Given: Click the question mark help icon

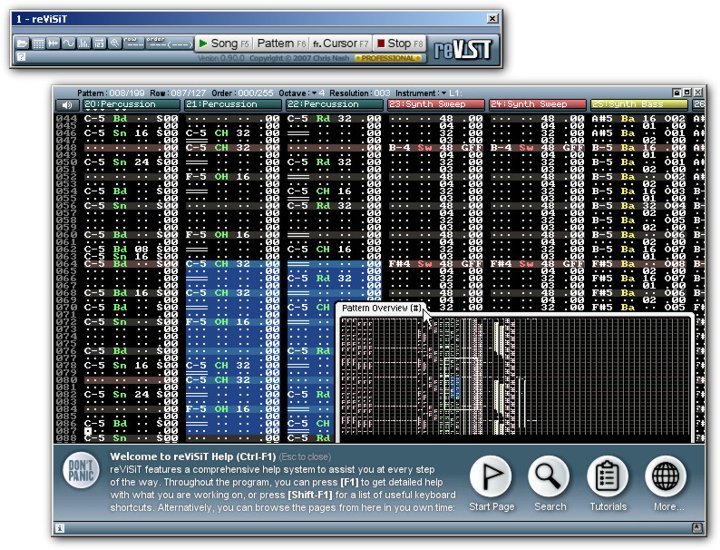Looking at the screenshot, I should pos(21,56).
